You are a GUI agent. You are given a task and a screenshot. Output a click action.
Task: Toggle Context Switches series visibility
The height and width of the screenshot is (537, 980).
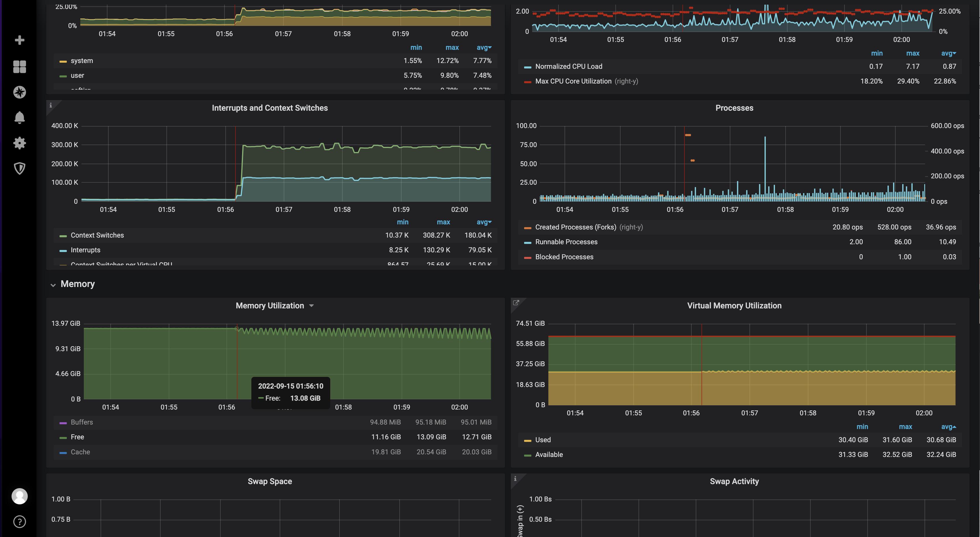click(97, 235)
